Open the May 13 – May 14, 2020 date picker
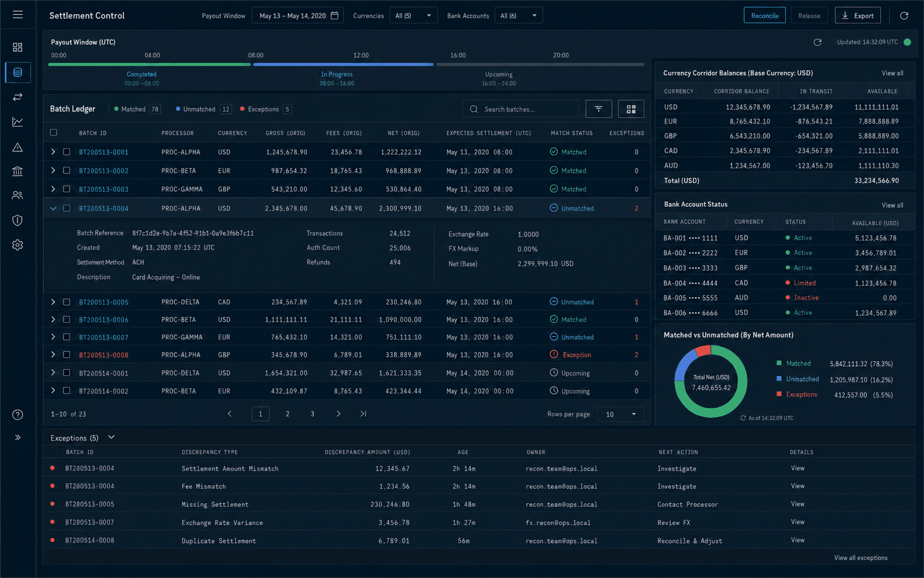Screen dimensions: 924x578 click(x=298, y=16)
